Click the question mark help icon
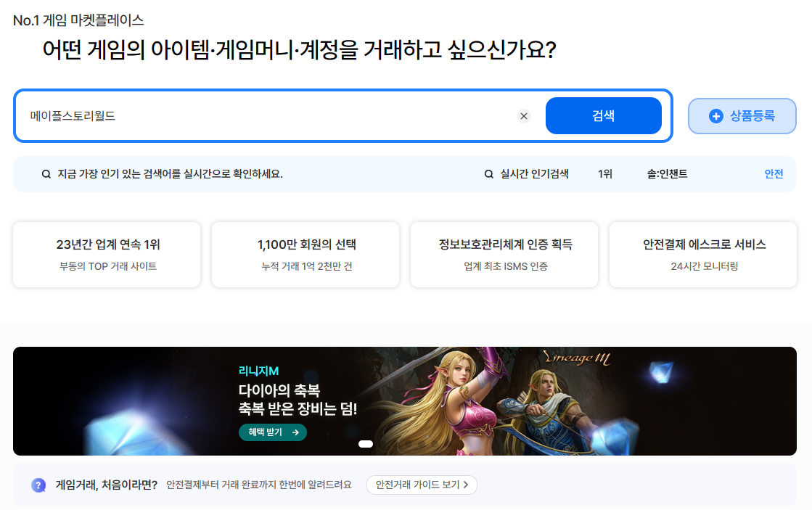This screenshot has height=510, width=812. 38,485
